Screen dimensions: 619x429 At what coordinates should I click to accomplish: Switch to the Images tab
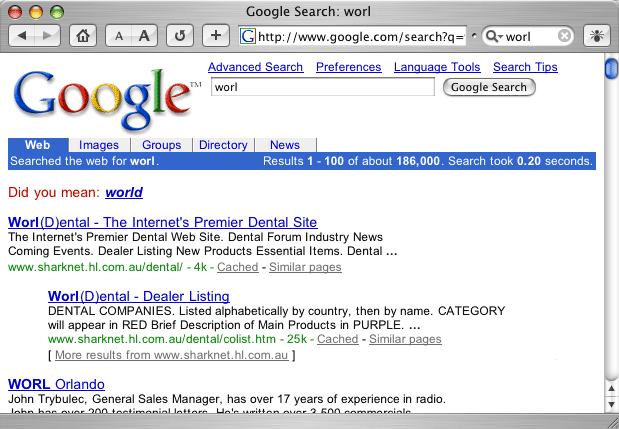(99, 145)
